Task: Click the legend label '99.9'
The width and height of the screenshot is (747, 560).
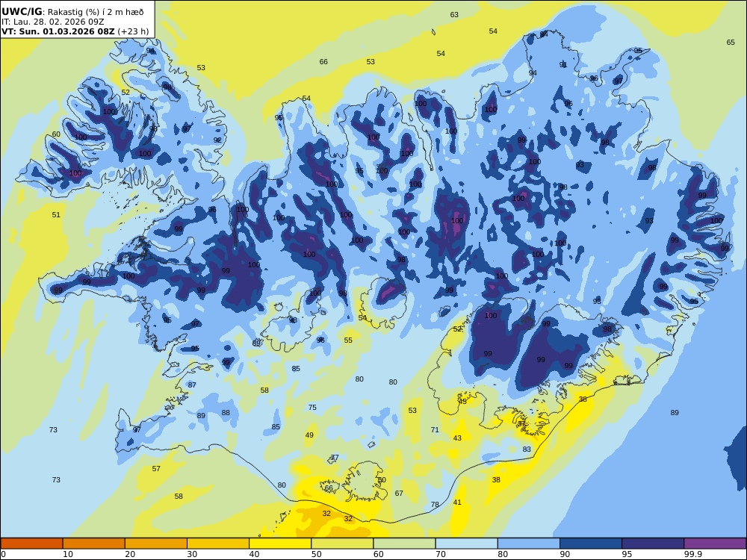Action: (692, 554)
